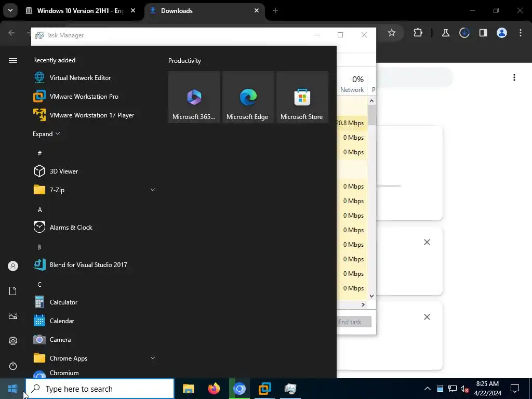The image size is (532, 399).
Task: Launch VMware Workstation 17 Player
Action: pyautogui.click(x=84, y=115)
